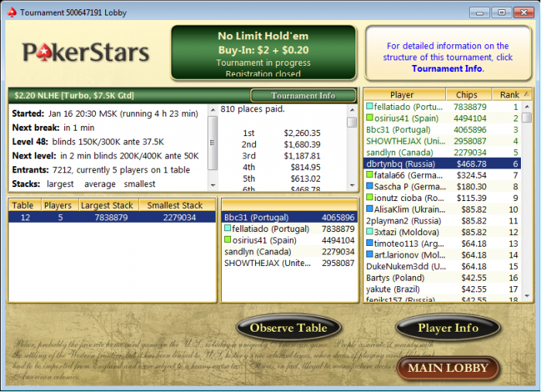
Task: Click the Observe Table button
Action: pyautogui.click(x=288, y=328)
